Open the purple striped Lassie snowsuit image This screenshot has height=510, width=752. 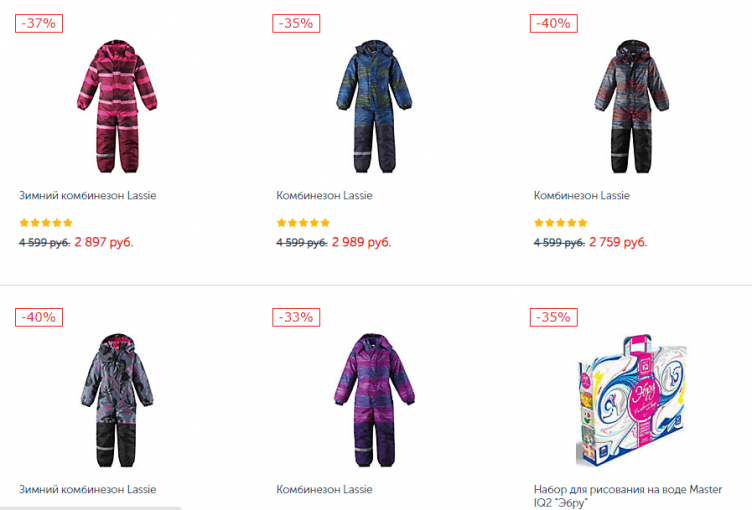[374, 400]
